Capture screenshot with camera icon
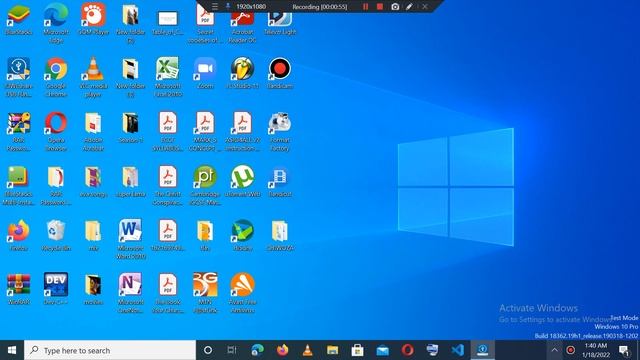 [x=395, y=7]
